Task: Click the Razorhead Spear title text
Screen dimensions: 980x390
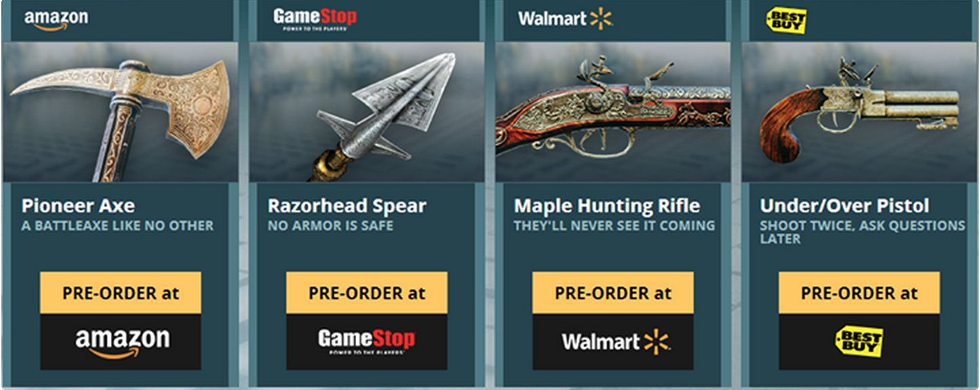Action: (347, 206)
